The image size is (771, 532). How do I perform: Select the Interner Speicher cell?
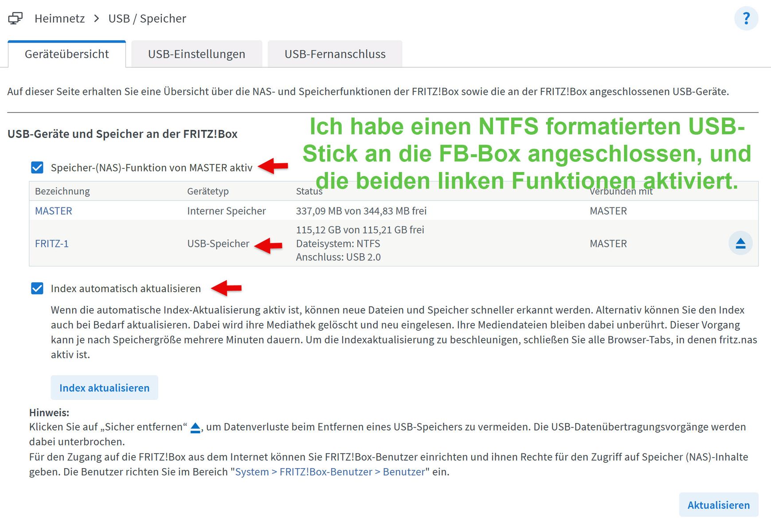(227, 211)
